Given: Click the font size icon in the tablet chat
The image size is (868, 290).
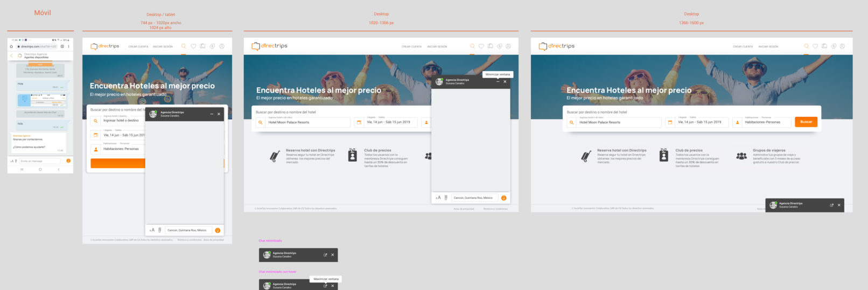Looking at the screenshot, I should point(152,230).
